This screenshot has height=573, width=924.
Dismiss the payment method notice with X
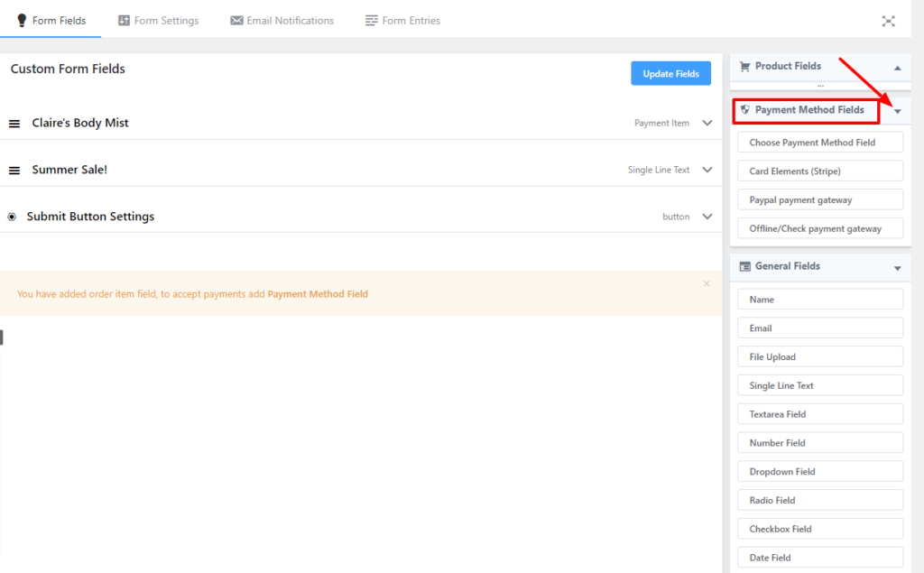(x=707, y=283)
